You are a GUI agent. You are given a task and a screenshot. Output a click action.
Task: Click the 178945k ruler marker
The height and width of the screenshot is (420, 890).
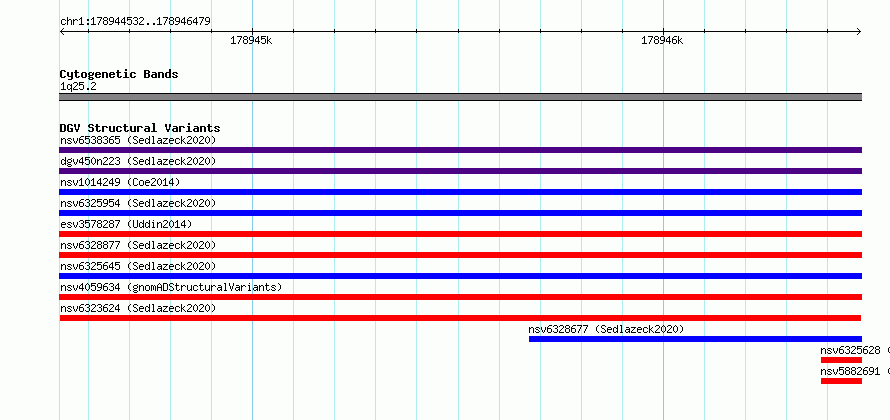(x=251, y=40)
